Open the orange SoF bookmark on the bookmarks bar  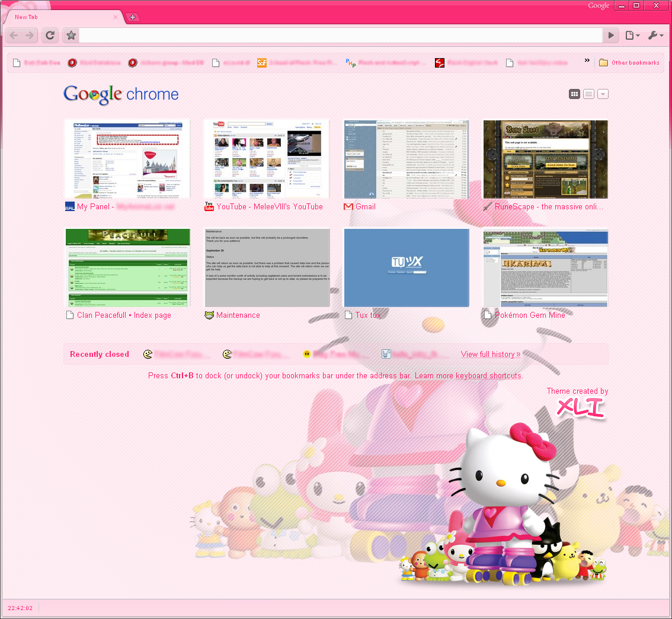tap(262, 62)
